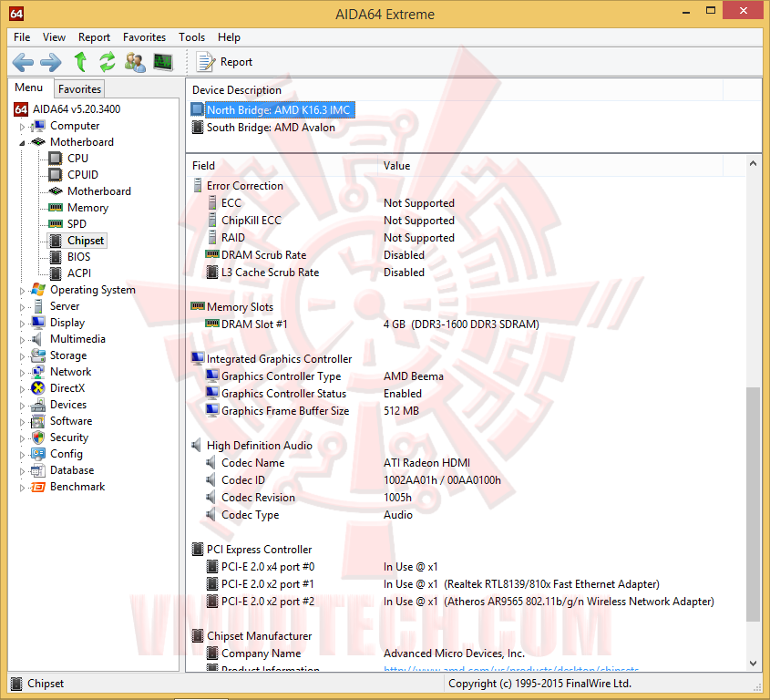Click the vertical scrollbar thumb in details pane
The image size is (770, 700).
click(x=753, y=504)
